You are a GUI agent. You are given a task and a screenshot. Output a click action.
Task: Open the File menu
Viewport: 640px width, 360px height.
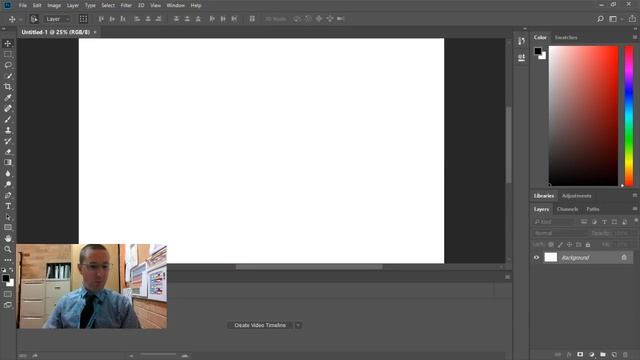pyautogui.click(x=22, y=5)
